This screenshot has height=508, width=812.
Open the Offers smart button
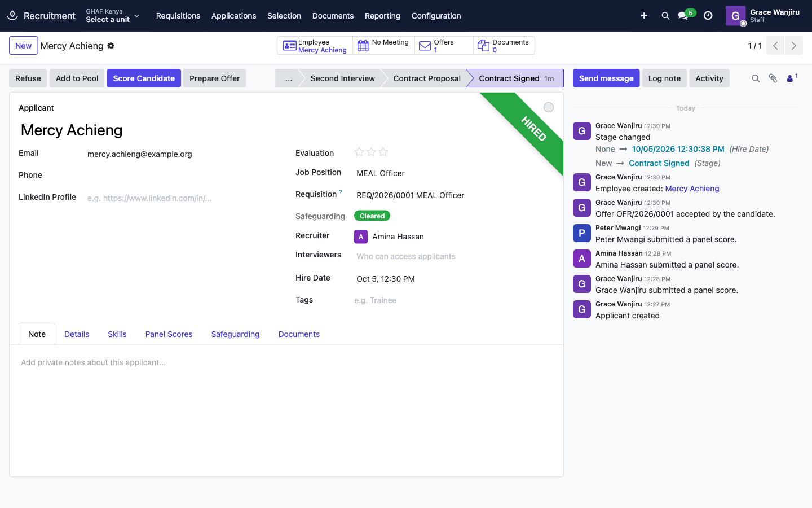(444, 46)
